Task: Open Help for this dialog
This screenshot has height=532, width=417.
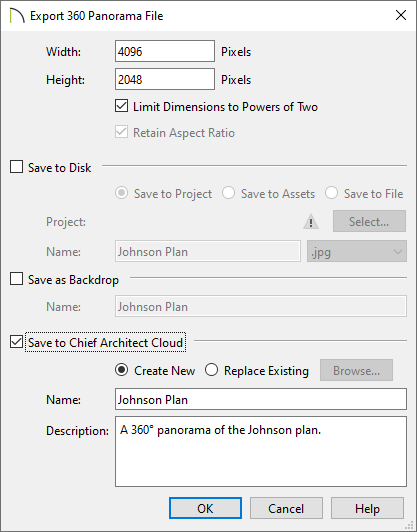Action: pyautogui.click(x=367, y=508)
